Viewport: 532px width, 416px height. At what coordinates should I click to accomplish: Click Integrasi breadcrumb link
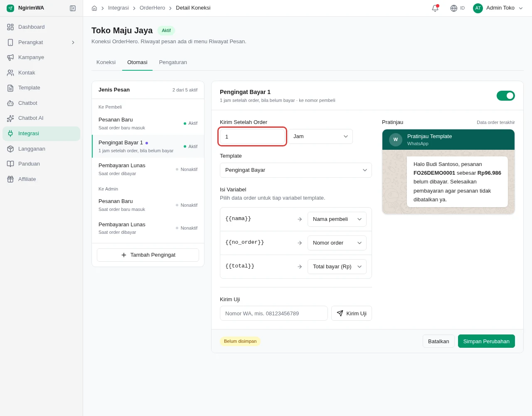pyautogui.click(x=118, y=8)
